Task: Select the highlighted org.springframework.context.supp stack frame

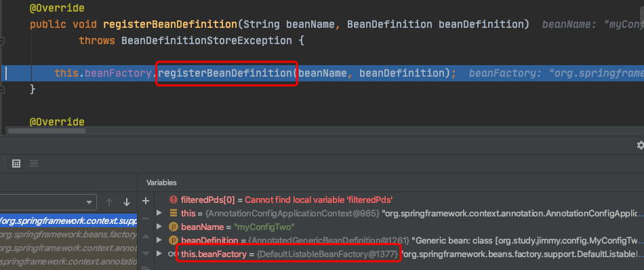Action: point(68,221)
